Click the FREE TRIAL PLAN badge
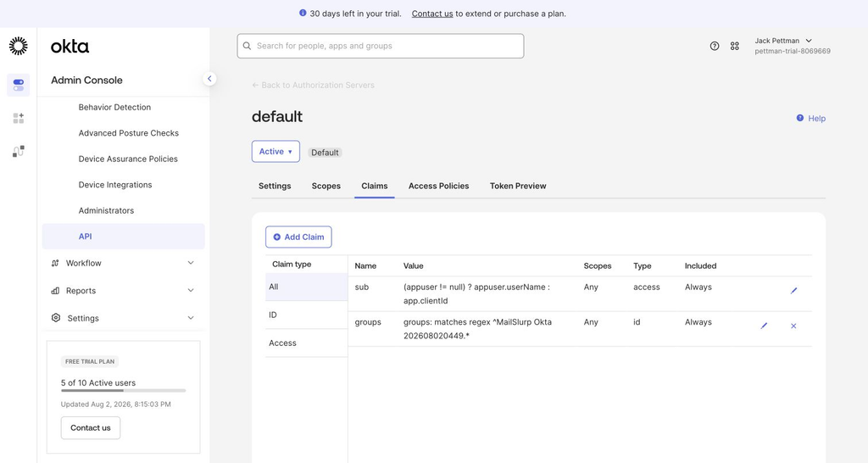This screenshot has width=868, height=463. tap(90, 361)
